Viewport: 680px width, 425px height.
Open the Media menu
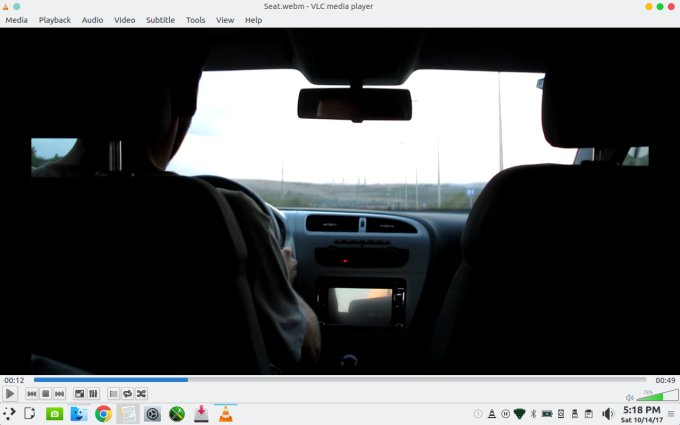click(x=16, y=20)
